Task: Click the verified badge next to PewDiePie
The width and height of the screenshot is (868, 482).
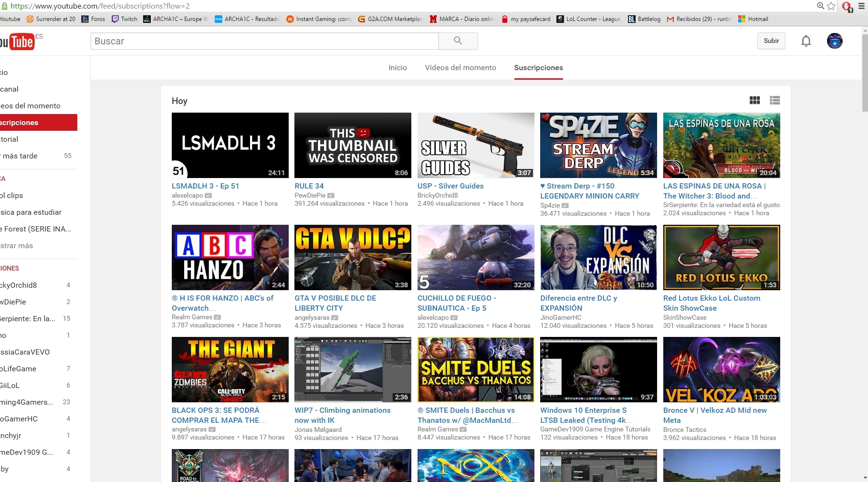Action: pyautogui.click(x=331, y=196)
